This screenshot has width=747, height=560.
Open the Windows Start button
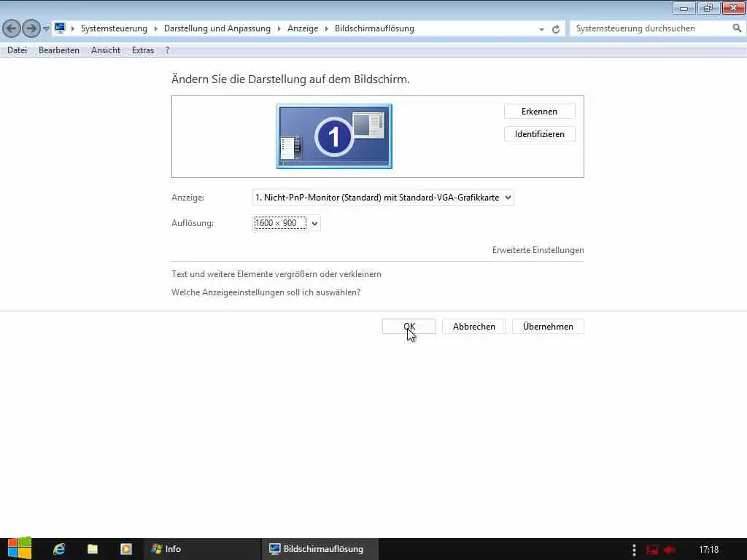(20, 548)
